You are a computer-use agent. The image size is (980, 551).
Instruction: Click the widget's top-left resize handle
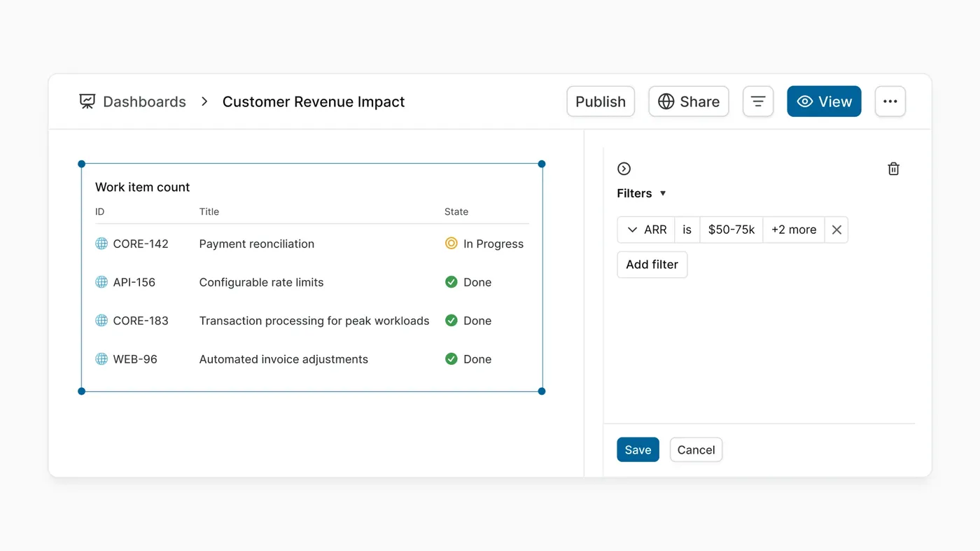(x=82, y=164)
